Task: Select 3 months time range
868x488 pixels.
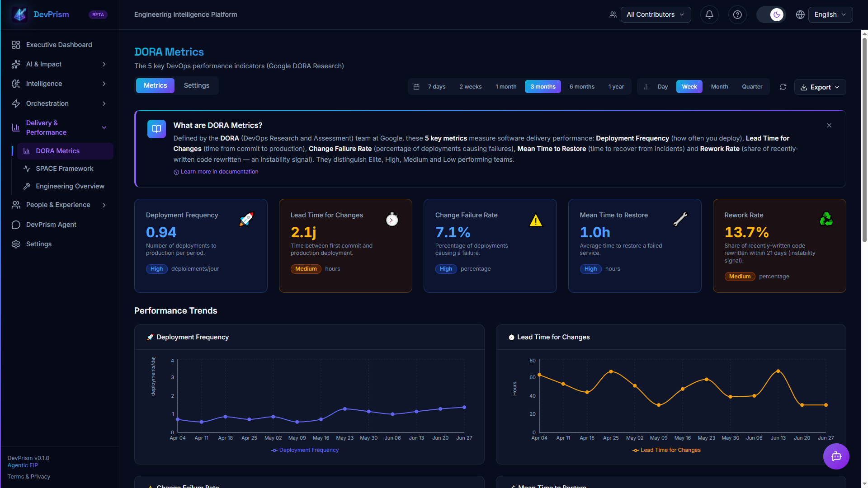Action: 543,87
